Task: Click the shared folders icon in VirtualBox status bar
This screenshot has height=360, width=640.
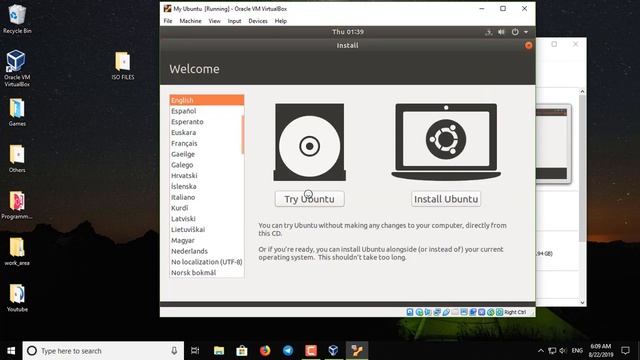Action: (x=455, y=312)
